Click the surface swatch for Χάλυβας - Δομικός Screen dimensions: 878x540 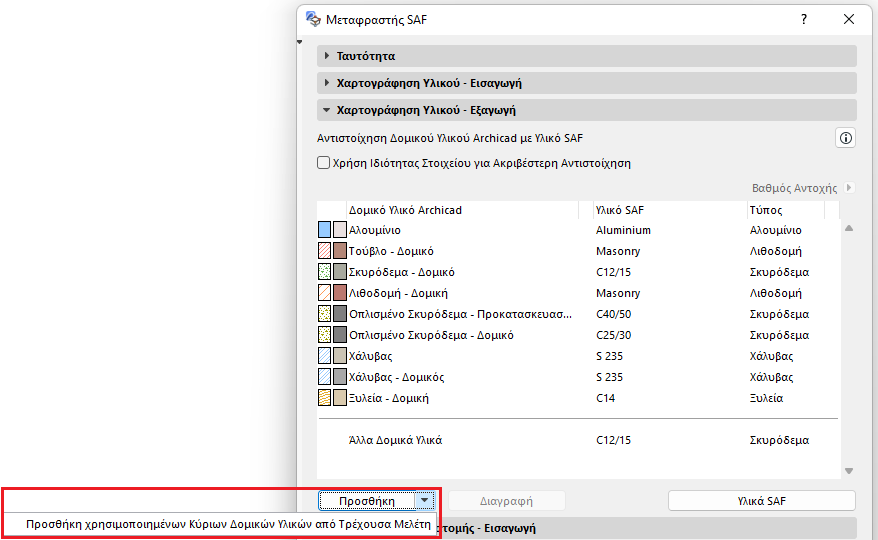pyautogui.click(x=339, y=377)
